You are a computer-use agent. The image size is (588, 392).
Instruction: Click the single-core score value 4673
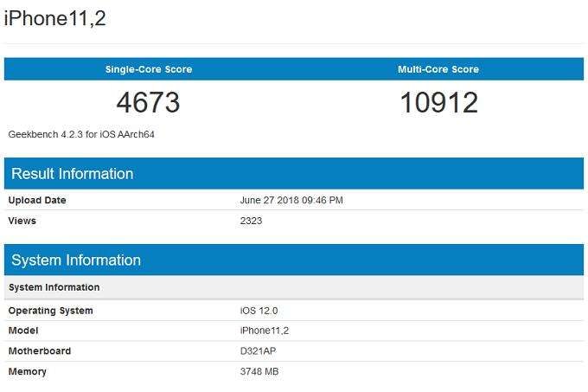[148, 103]
